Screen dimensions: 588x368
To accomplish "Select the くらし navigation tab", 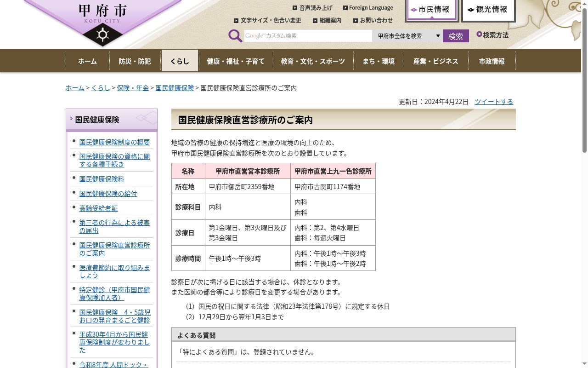I will [x=180, y=61].
